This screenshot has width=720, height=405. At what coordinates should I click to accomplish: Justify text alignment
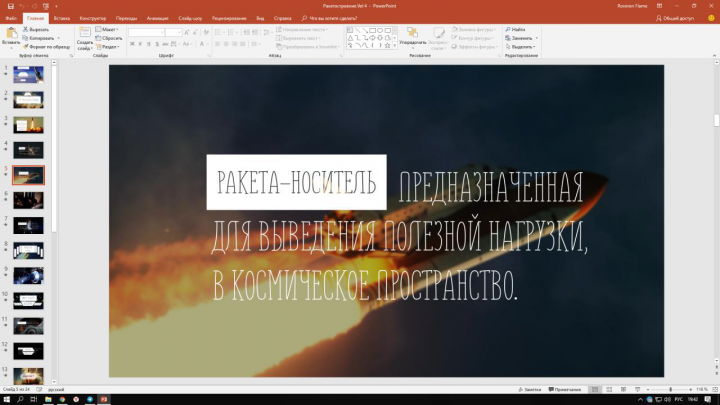pos(242,44)
